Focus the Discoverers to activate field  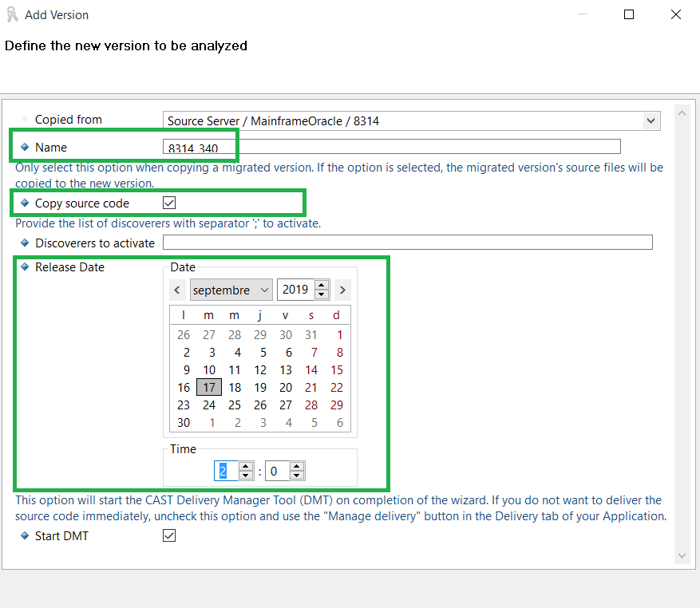click(407, 243)
